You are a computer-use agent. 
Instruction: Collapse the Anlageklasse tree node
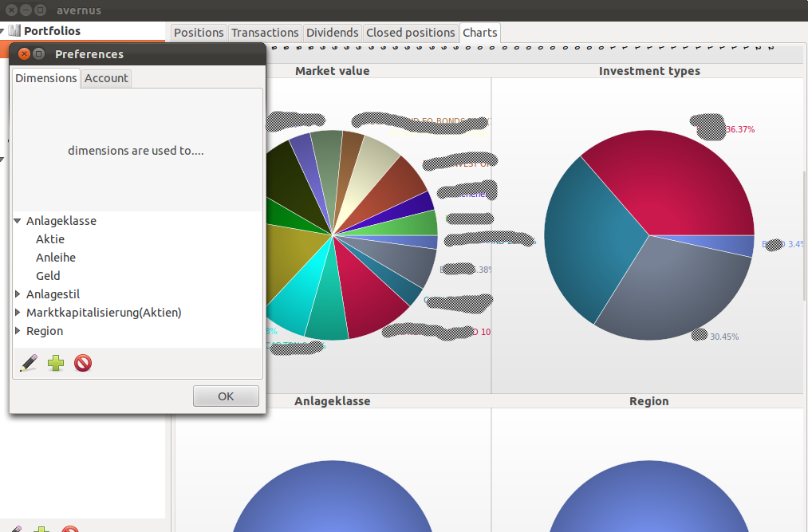point(17,221)
